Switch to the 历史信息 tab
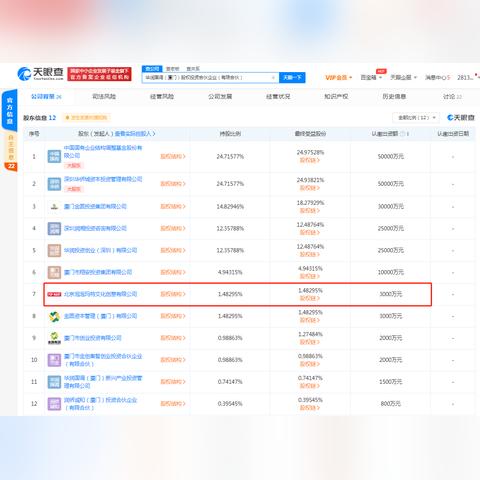The width and height of the screenshot is (480, 480). [394, 97]
